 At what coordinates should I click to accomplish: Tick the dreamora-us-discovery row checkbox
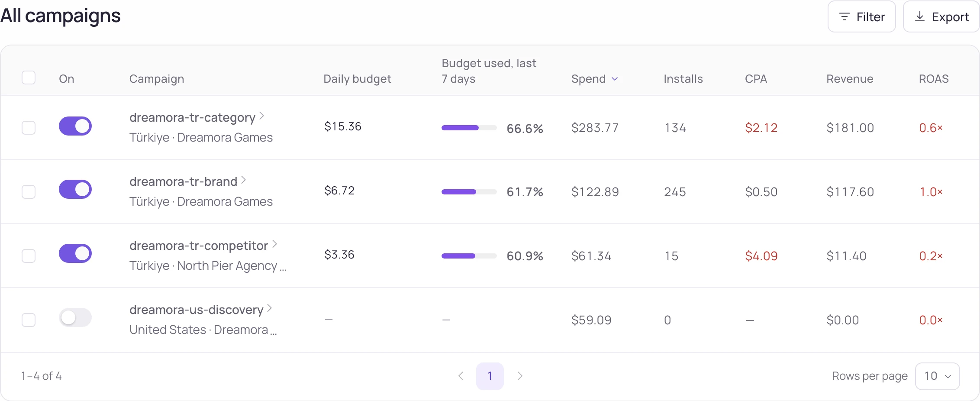(29, 320)
